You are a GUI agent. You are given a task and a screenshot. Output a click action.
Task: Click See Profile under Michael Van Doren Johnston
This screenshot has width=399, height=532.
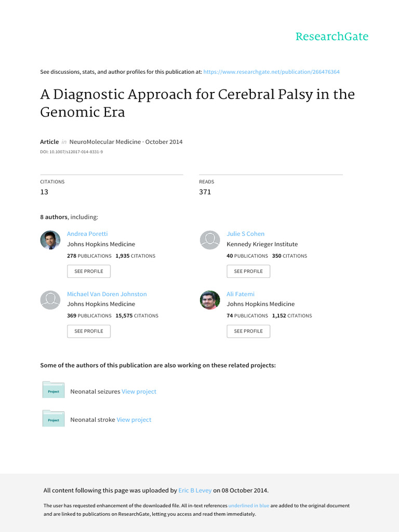(89, 331)
